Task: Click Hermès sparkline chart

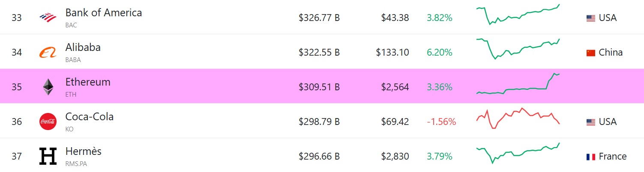Action: (x=518, y=153)
